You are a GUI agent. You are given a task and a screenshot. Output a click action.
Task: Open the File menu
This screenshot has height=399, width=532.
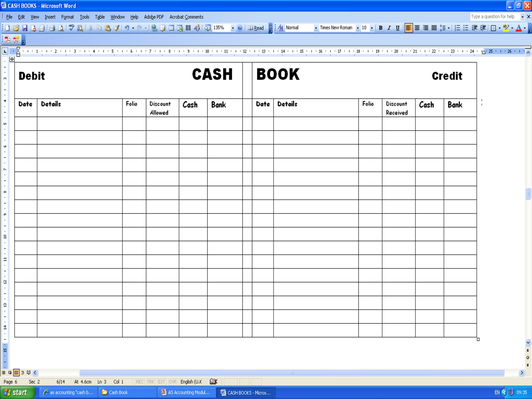9,17
